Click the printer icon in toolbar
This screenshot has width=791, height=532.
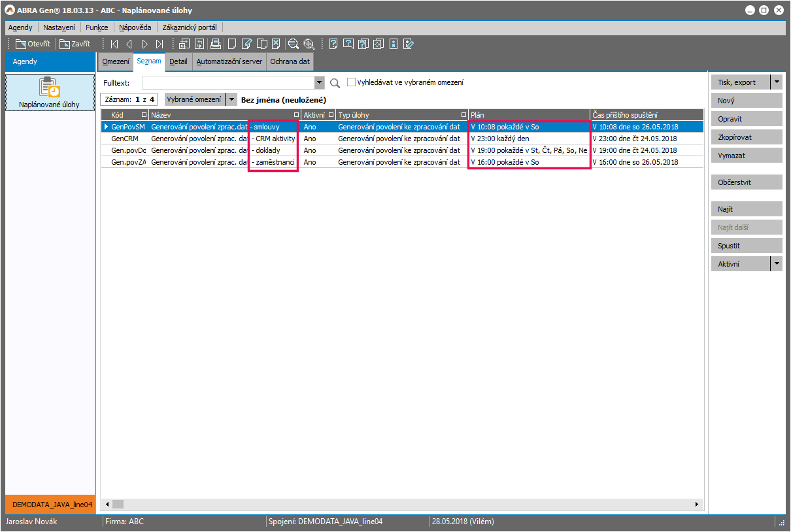click(x=215, y=44)
